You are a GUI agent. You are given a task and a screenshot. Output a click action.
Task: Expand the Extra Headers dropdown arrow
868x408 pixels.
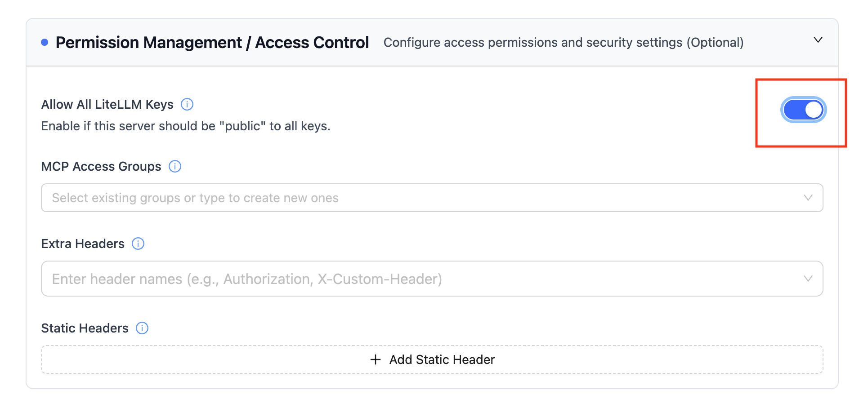[x=808, y=279]
